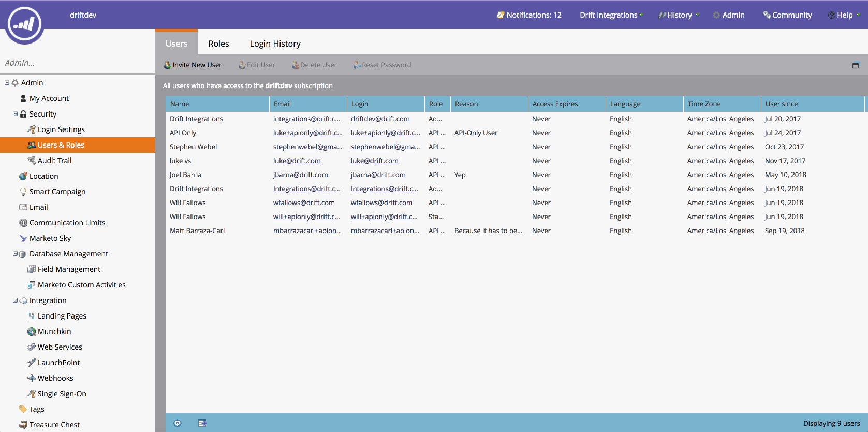Open the Notifications icon
Screen dimensions: 868x432
click(x=501, y=15)
